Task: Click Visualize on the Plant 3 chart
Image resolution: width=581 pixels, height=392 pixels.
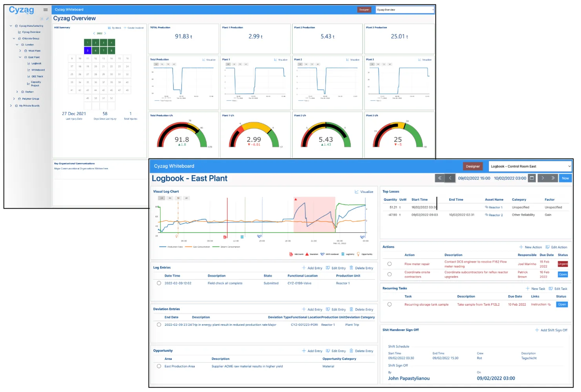Action: click(425, 60)
